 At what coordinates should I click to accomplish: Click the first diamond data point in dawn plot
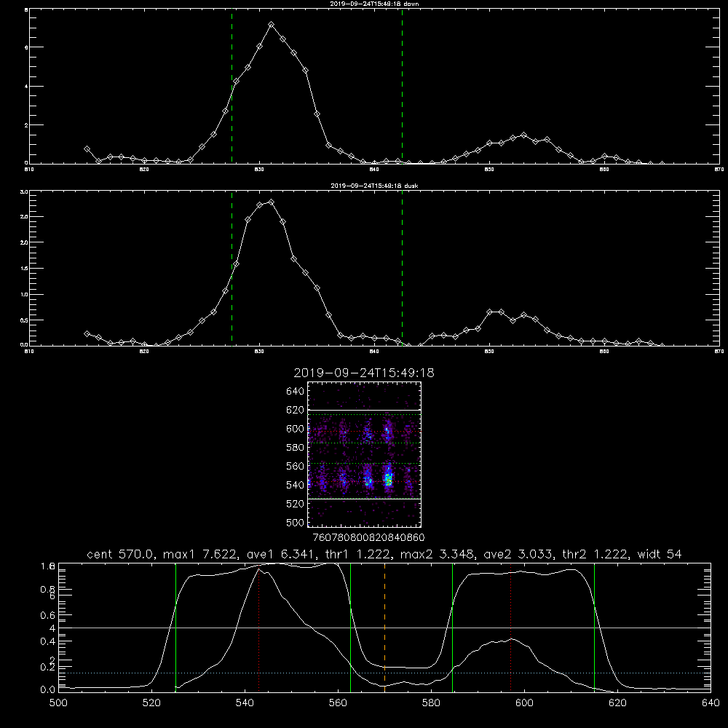point(87,149)
